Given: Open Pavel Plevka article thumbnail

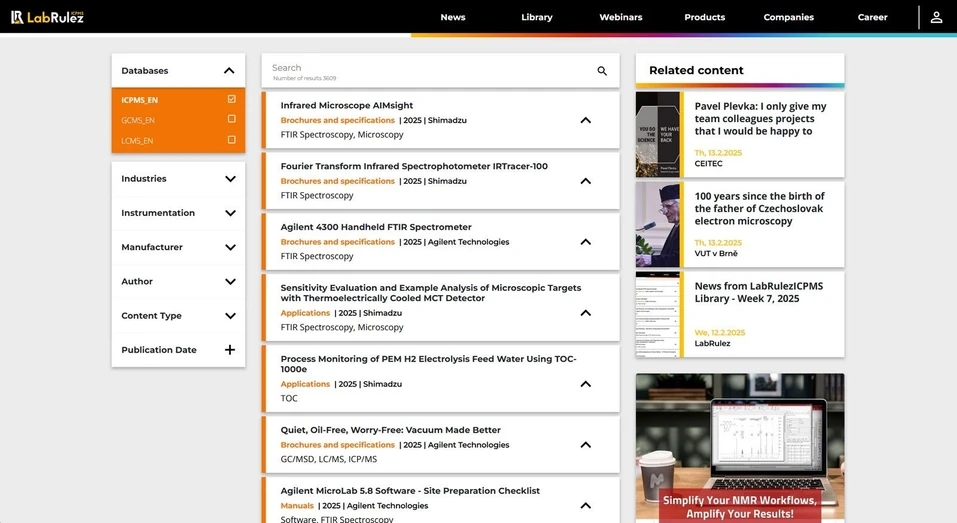Looking at the screenshot, I should point(659,134).
